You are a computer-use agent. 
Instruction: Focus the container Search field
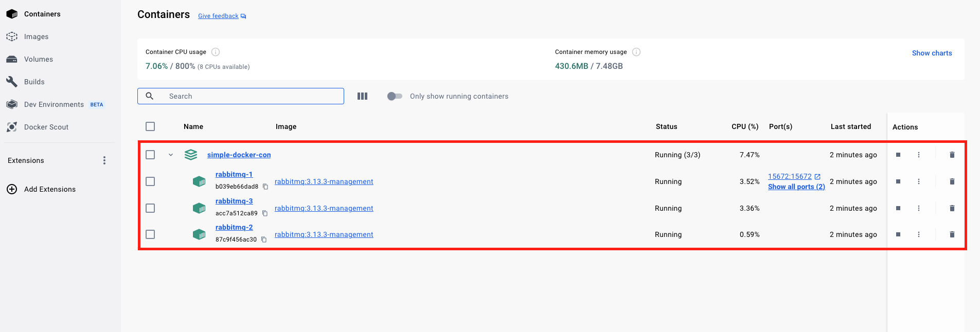tap(241, 96)
